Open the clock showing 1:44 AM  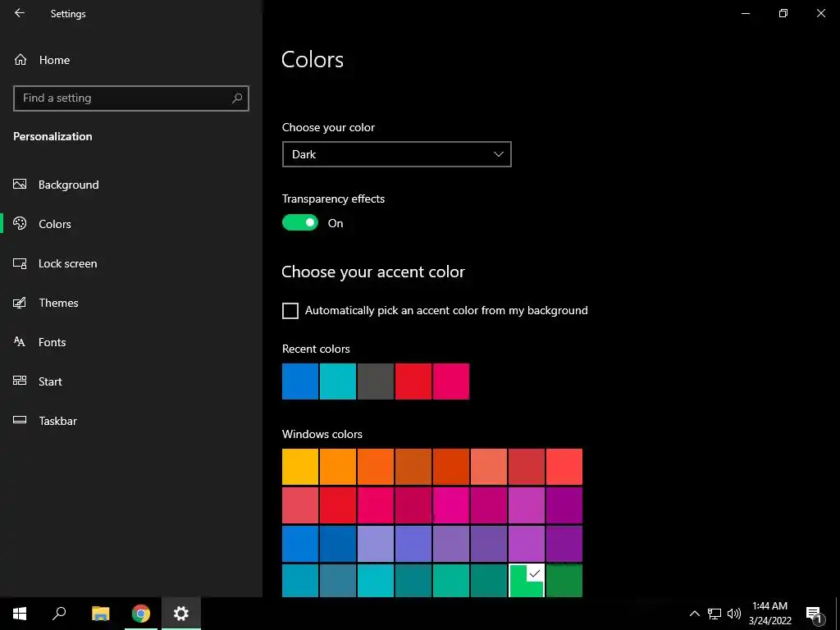click(x=769, y=614)
